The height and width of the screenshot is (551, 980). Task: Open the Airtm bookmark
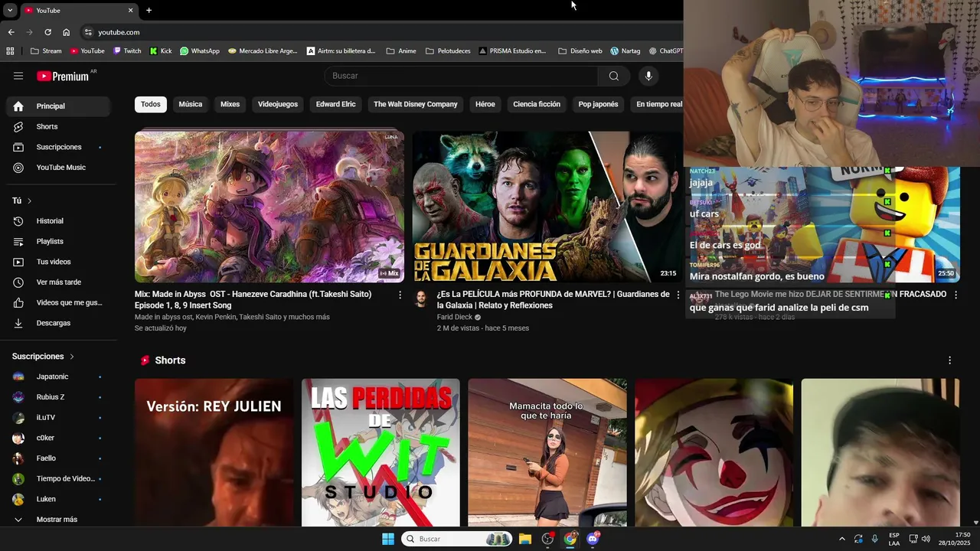pos(341,51)
